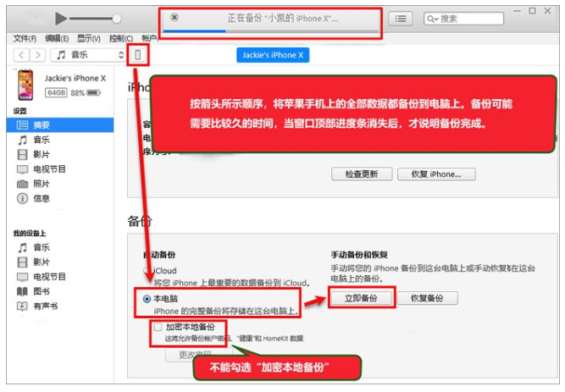This screenshot has height=392, width=565.
Task: Click the iPhone device icon button
Action: click(x=137, y=55)
